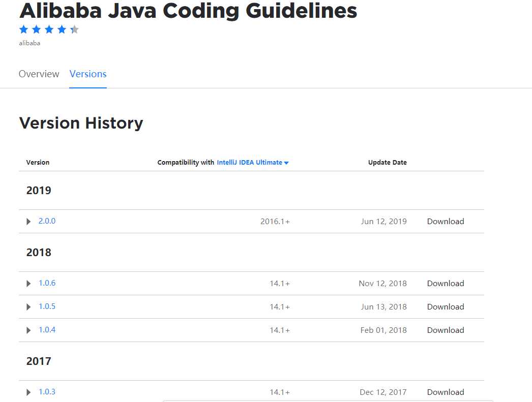Image resolution: width=532 pixels, height=402 pixels.
Task: Download version 1.0.5
Action: click(x=446, y=307)
